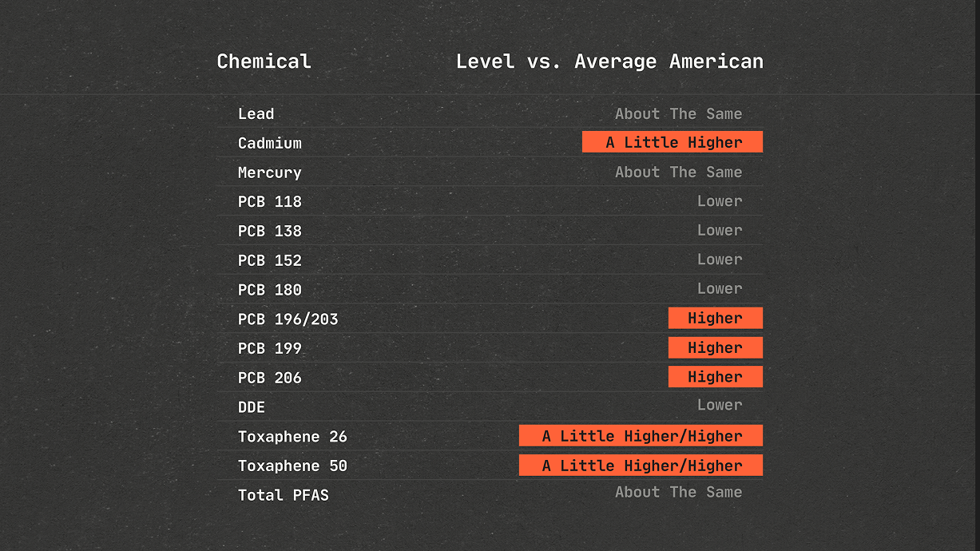Select the Mercury chemical entry

pyautogui.click(x=269, y=172)
